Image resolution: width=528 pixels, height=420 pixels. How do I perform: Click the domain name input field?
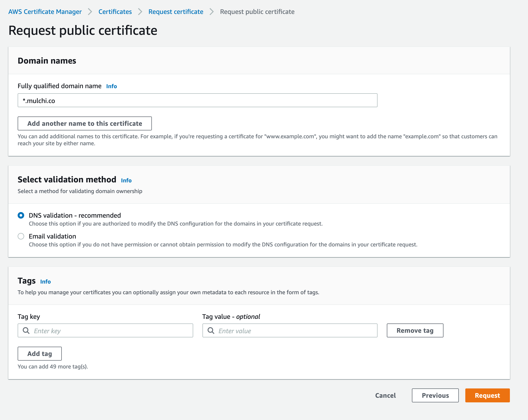pyautogui.click(x=198, y=100)
